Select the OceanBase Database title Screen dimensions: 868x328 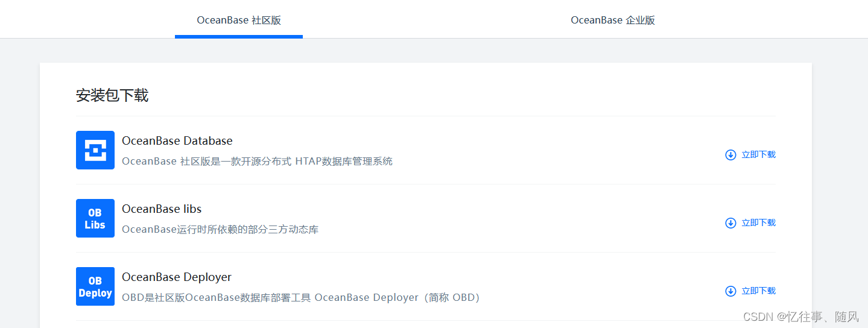177,140
